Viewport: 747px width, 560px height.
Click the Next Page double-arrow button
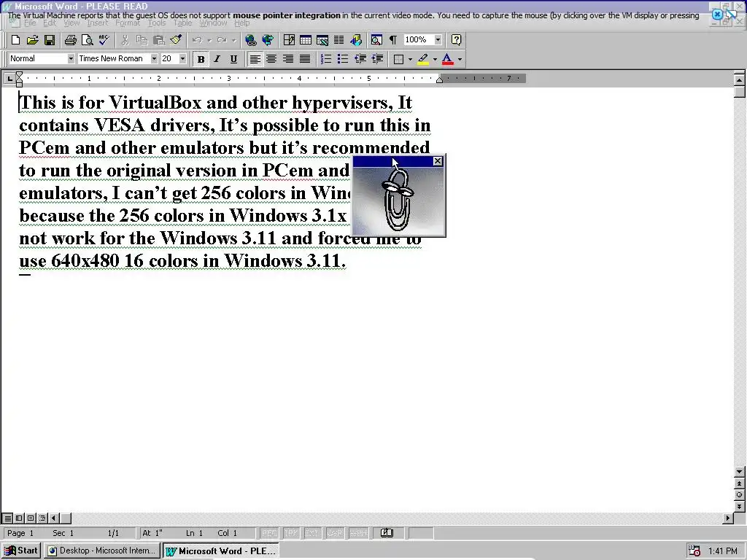click(740, 506)
